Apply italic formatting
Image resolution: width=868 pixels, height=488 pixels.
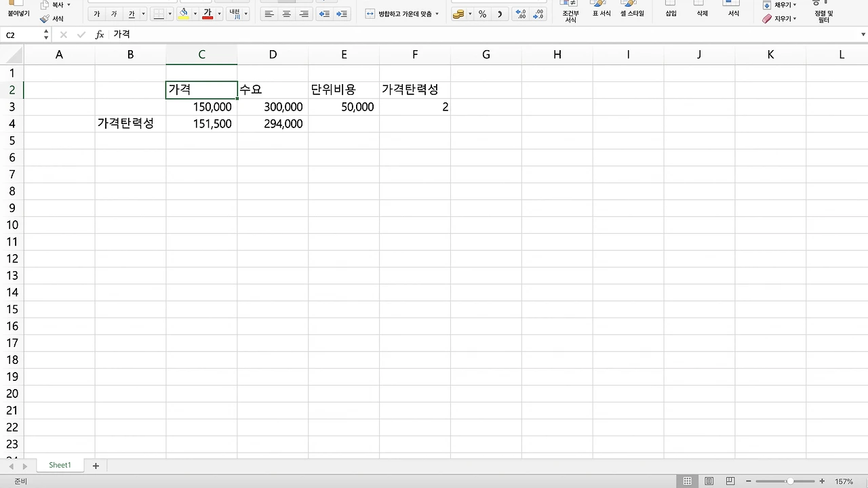114,14
